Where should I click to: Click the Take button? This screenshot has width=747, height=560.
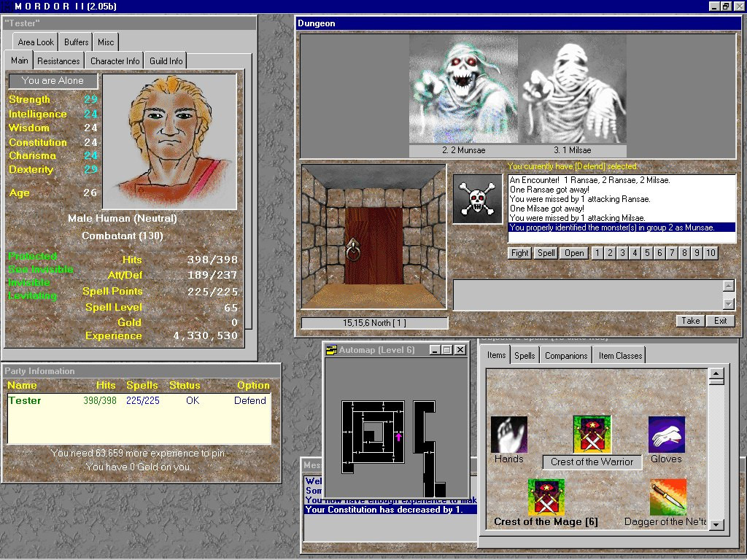point(690,321)
